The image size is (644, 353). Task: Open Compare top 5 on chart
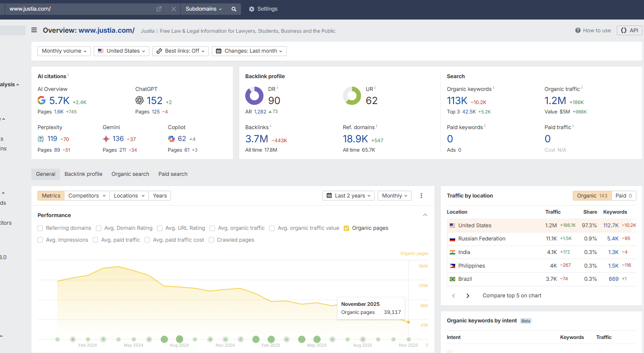click(x=512, y=296)
